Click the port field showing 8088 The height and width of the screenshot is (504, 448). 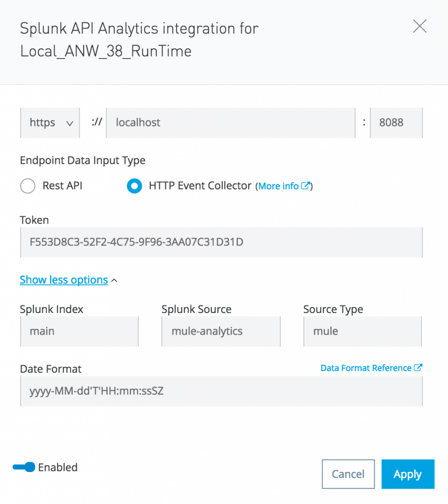[396, 123]
